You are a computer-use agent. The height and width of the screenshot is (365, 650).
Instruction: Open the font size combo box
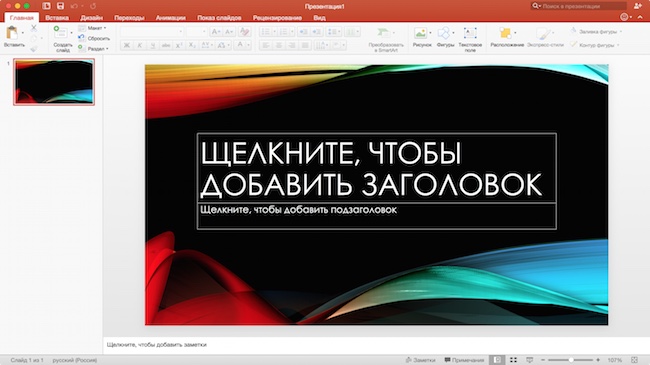(196, 32)
